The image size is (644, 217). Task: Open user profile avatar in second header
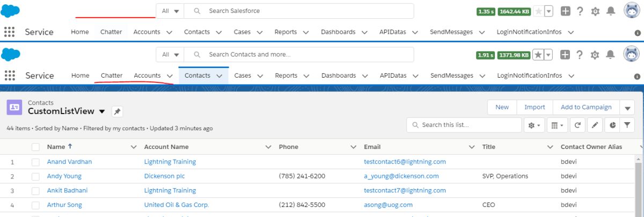(631, 54)
